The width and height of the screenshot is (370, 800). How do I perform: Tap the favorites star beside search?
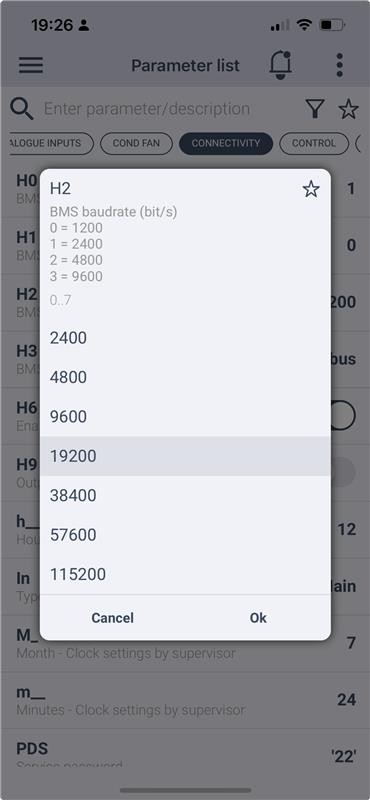[x=349, y=109]
